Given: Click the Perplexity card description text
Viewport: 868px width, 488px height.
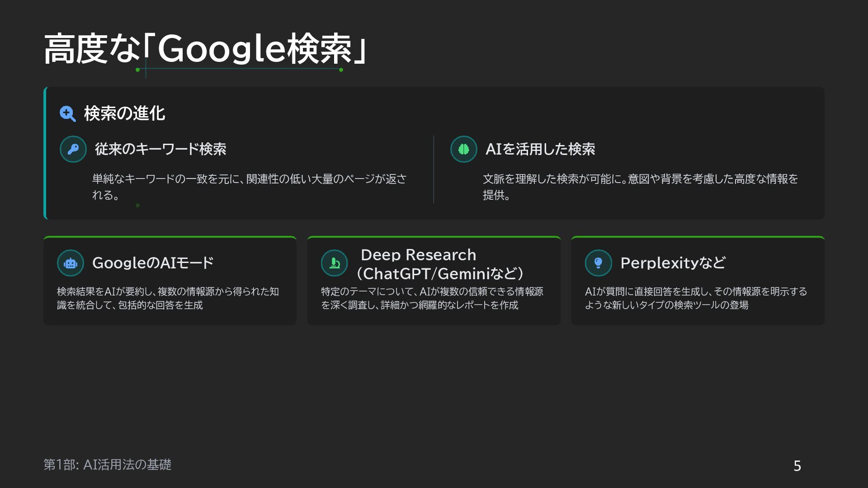Looking at the screenshot, I should click(695, 298).
